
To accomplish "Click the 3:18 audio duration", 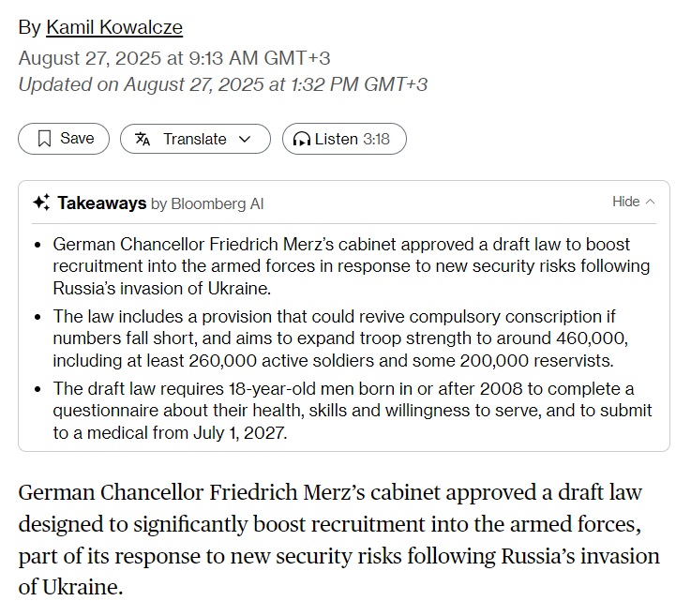I will click(x=376, y=140).
